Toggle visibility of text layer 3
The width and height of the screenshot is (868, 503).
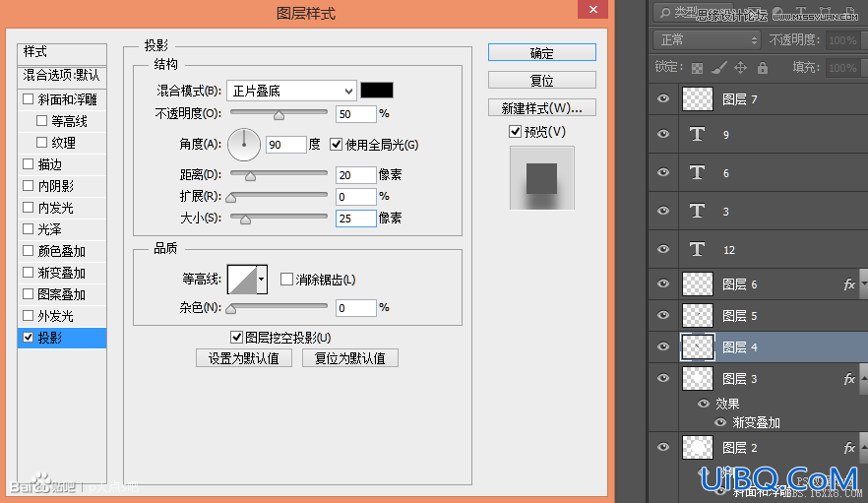pyautogui.click(x=663, y=211)
